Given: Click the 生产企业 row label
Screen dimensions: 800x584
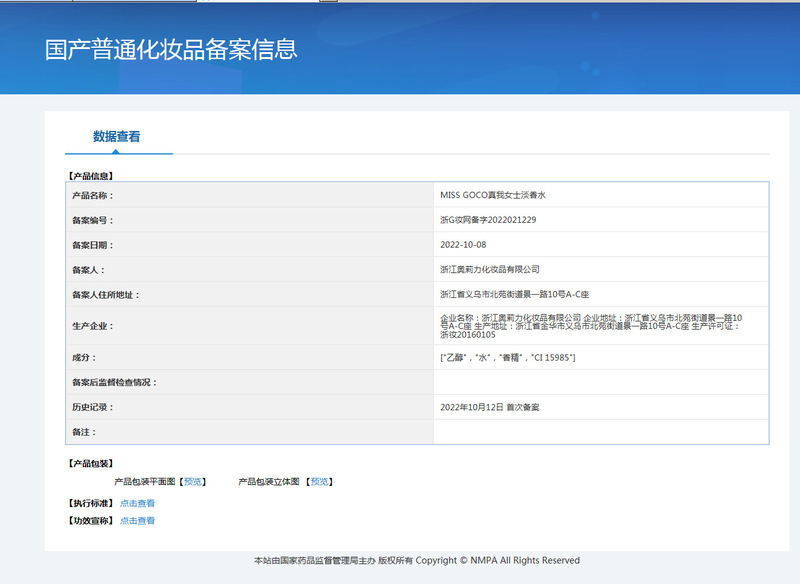Looking at the screenshot, I should pos(93,326).
